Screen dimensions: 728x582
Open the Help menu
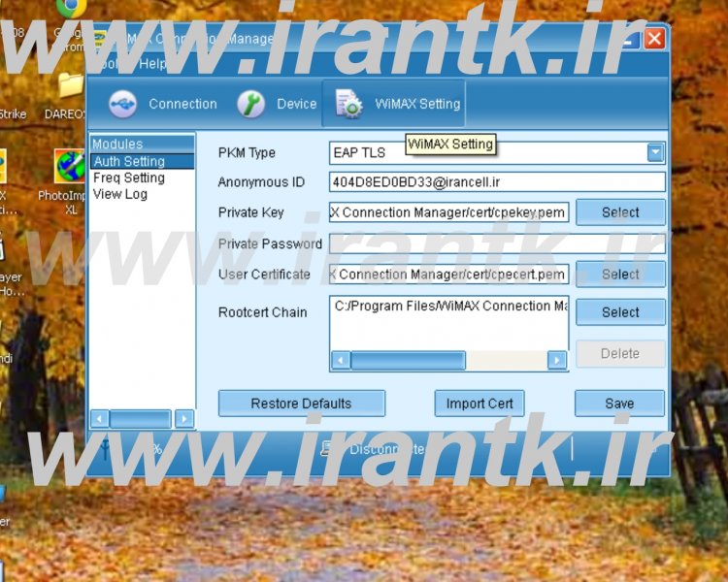tap(152, 64)
